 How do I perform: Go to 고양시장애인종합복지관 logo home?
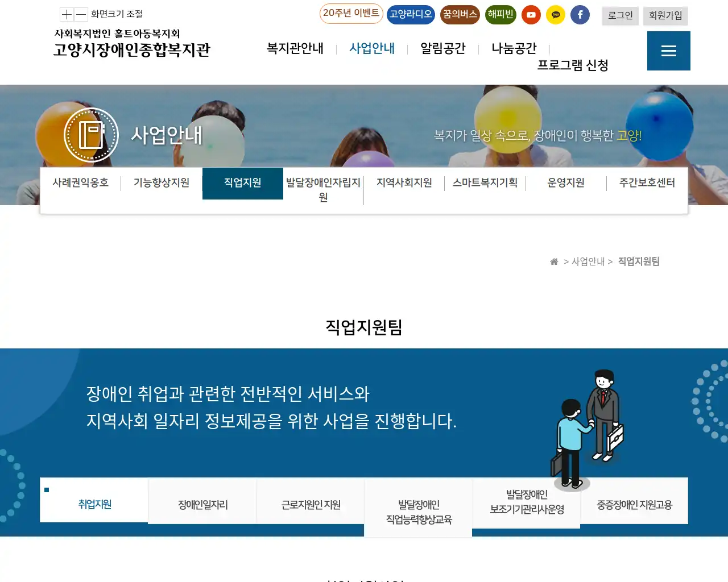pos(132,43)
